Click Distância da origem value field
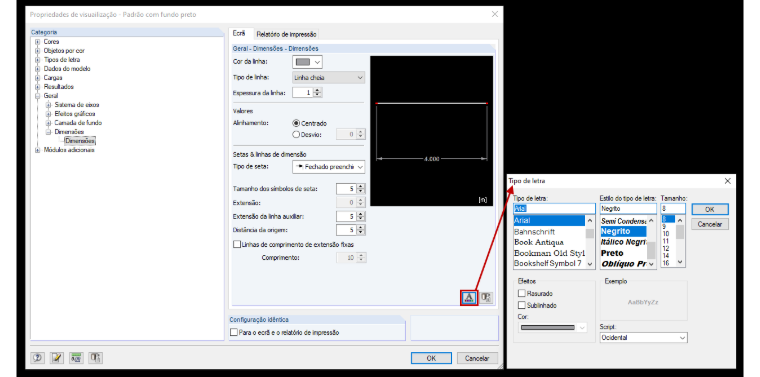The width and height of the screenshot is (760, 377). point(346,230)
